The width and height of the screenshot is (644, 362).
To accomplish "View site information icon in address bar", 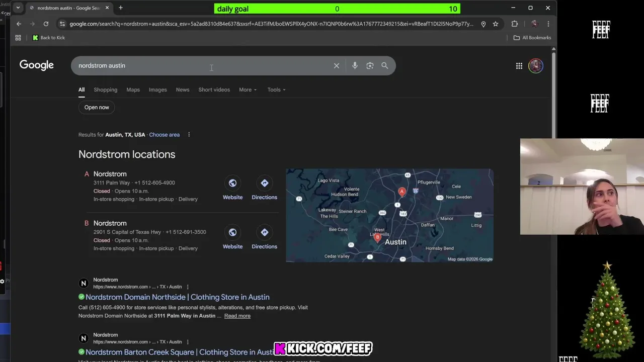I will point(62,24).
